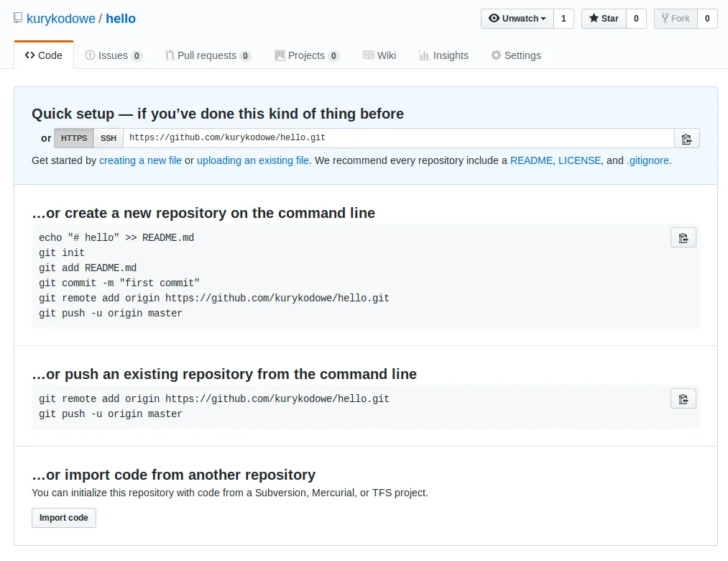Image resolution: width=728 pixels, height=561 pixels.
Task: Open the watchers count of 1
Action: click(x=563, y=19)
